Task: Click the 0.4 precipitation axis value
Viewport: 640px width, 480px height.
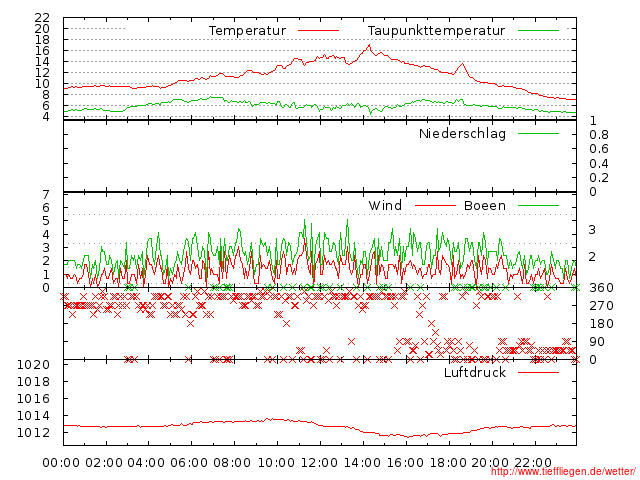Action: point(598,164)
